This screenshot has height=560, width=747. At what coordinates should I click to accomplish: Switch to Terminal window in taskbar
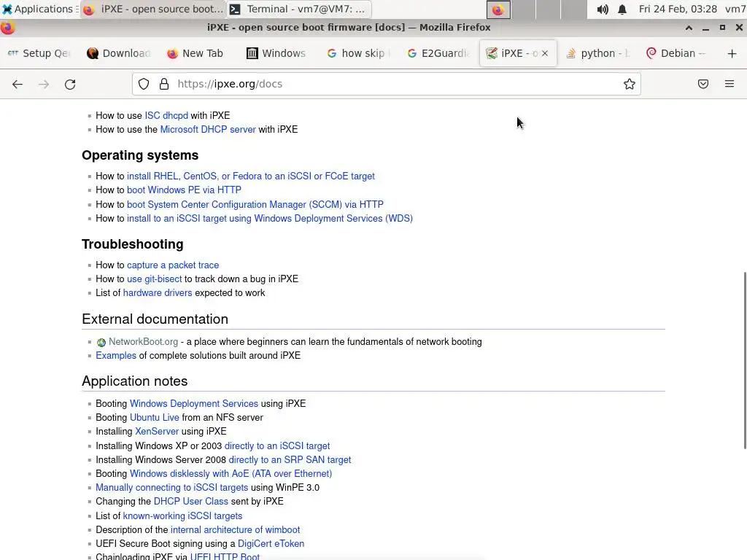[298, 9]
